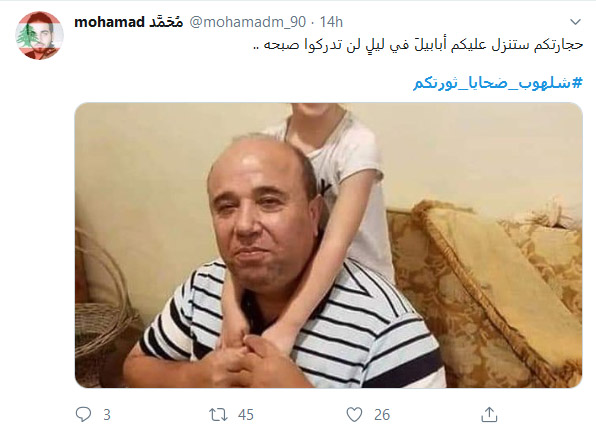Open the tweet's 14h timestamp permalink
Image resolution: width=596 pixels, height=434 pixels.
pyautogui.click(x=331, y=22)
